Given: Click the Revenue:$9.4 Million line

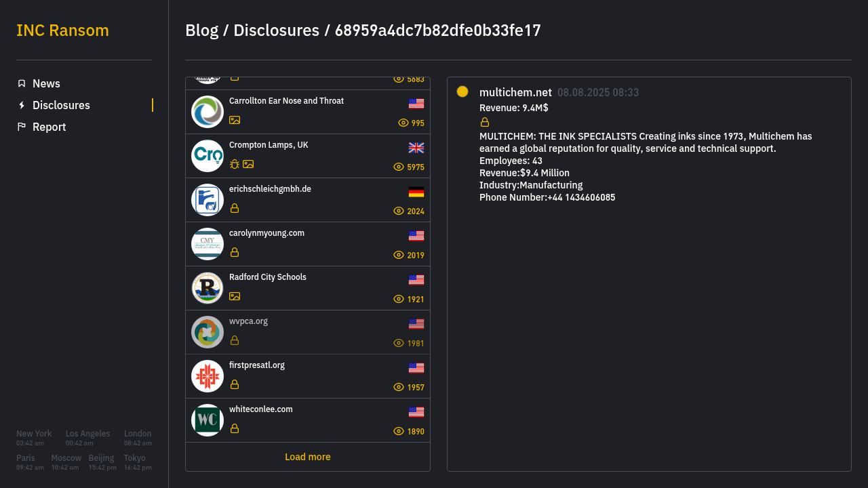Looking at the screenshot, I should [x=524, y=174].
